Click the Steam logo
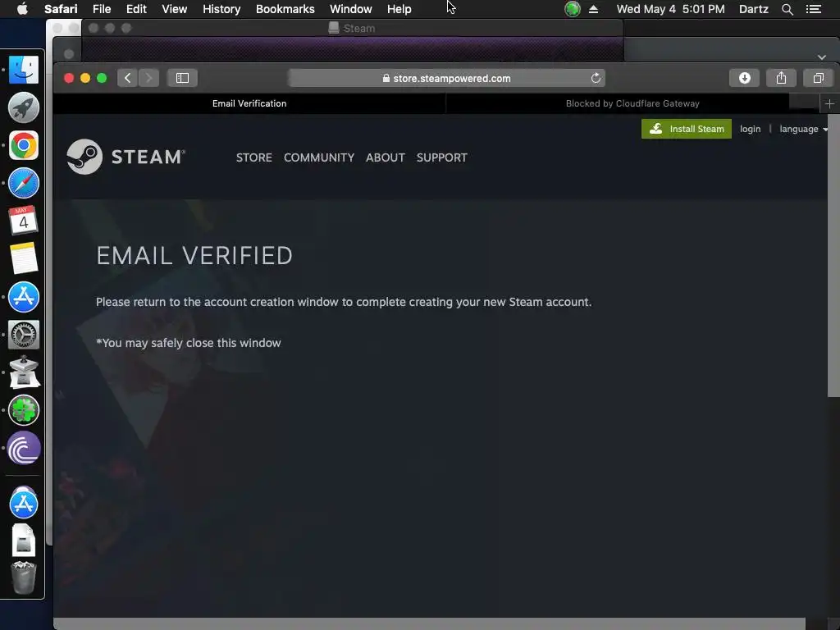 (x=126, y=157)
